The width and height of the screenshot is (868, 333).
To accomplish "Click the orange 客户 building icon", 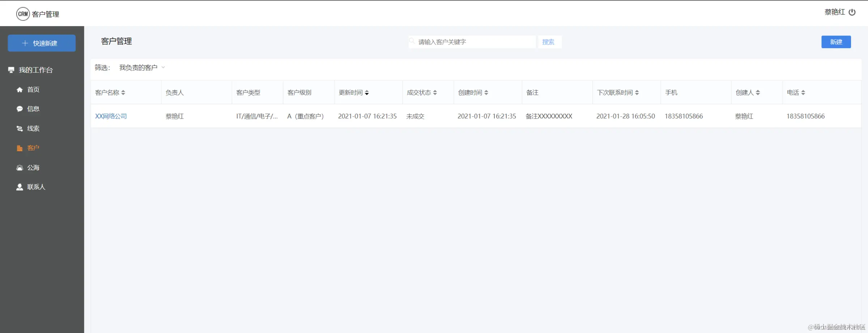I will point(20,148).
